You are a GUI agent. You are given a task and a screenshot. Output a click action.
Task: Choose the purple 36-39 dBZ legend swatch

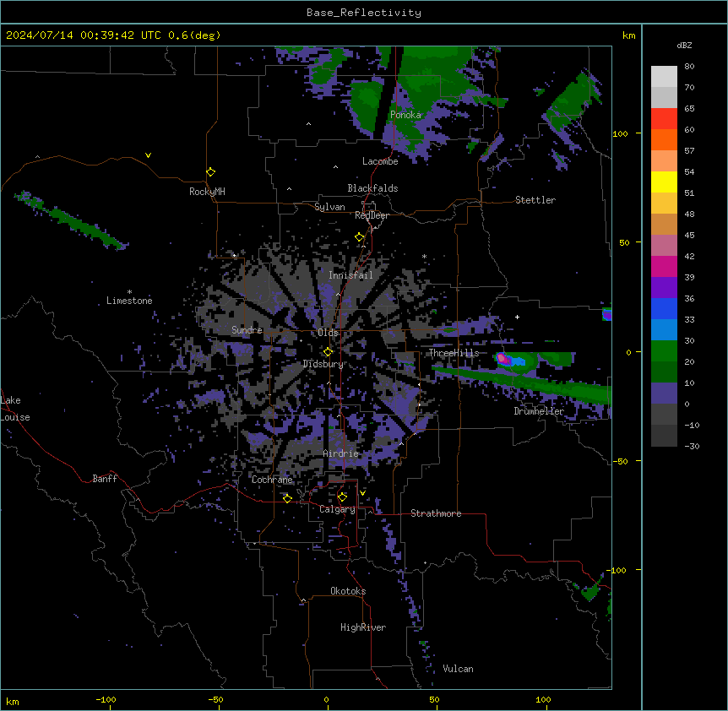click(664, 288)
